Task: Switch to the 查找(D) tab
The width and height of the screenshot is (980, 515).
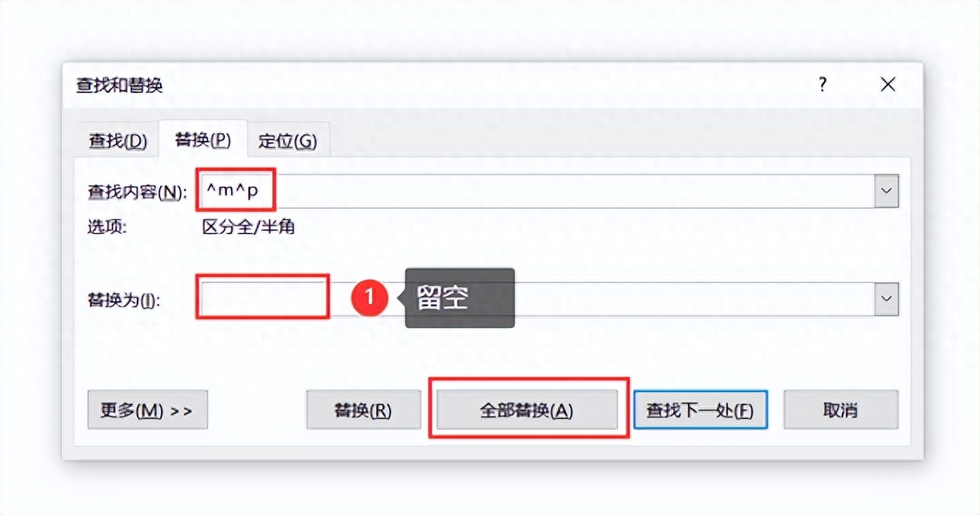Action: pos(118,140)
